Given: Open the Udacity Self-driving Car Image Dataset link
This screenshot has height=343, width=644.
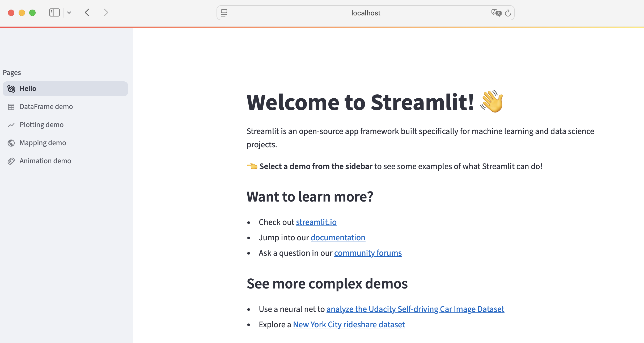Looking at the screenshot, I should click(415, 309).
